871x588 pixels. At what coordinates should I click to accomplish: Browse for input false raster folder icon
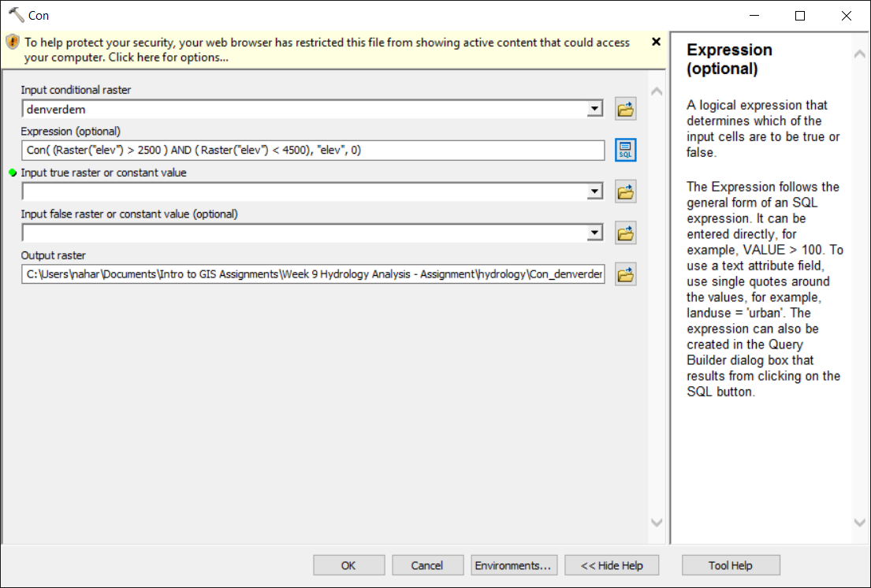tap(626, 233)
